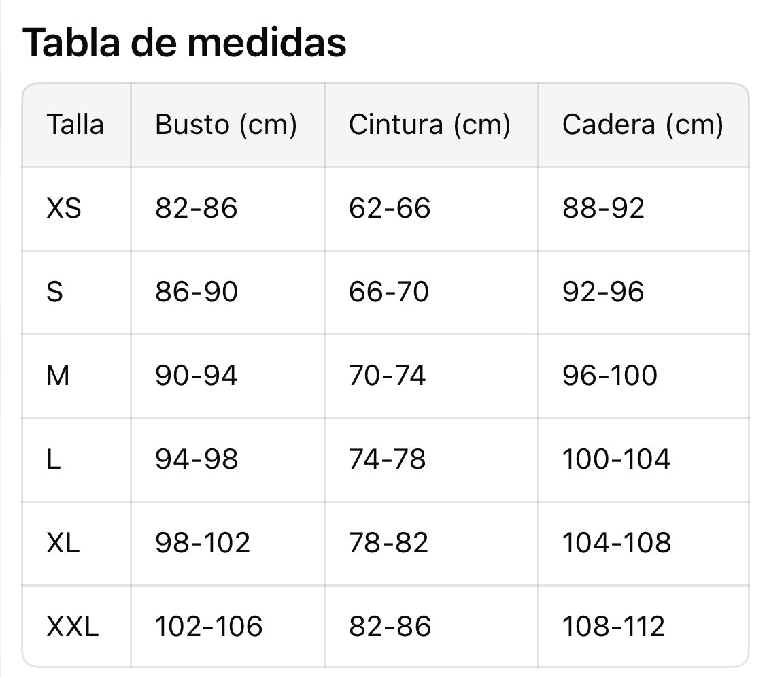Select bust value 82-86
This screenshot has height=677, width=784.
coord(196,208)
